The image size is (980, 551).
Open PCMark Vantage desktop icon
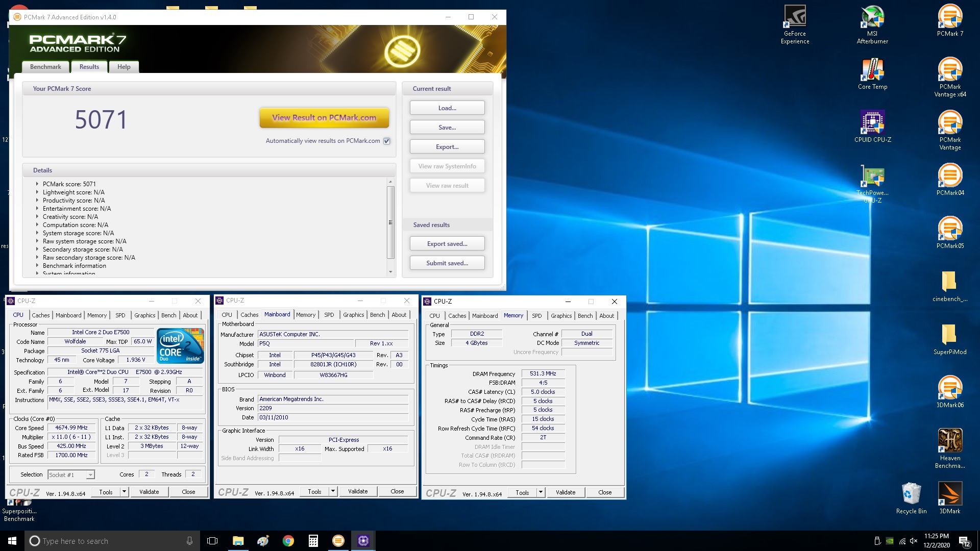[x=950, y=130]
